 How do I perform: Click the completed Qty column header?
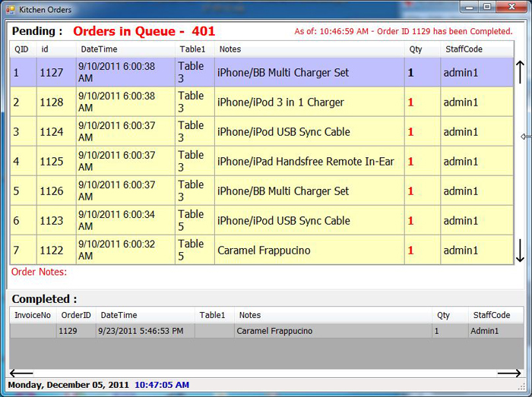coord(450,315)
